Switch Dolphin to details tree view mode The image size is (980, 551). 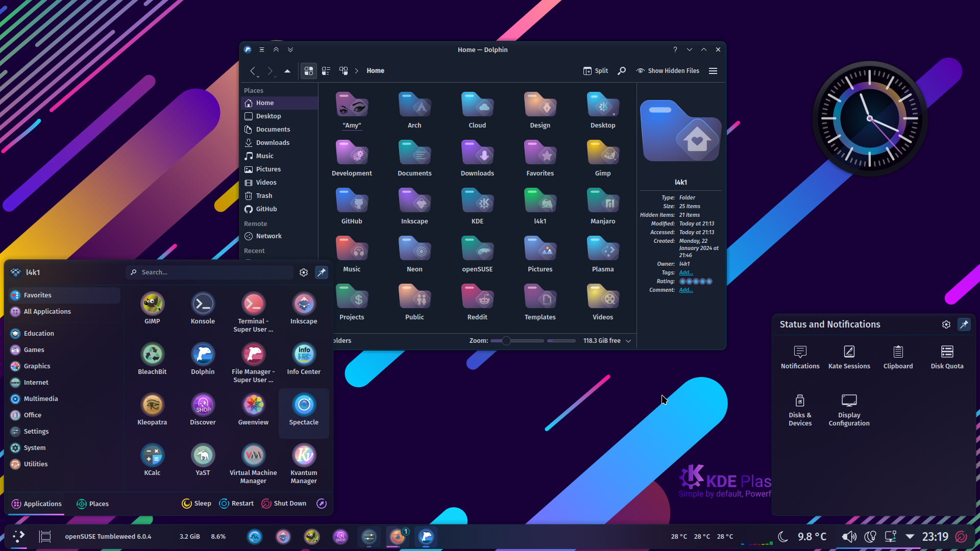[344, 71]
